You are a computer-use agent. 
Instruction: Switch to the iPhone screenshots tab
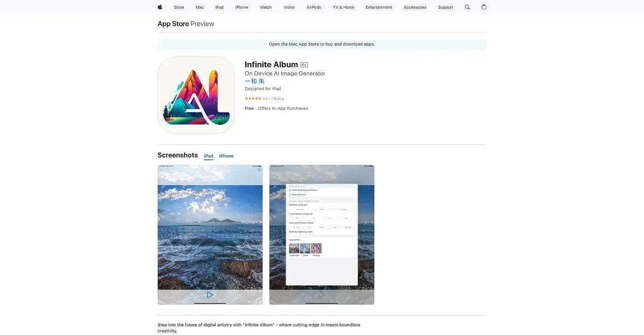tap(226, 156)
